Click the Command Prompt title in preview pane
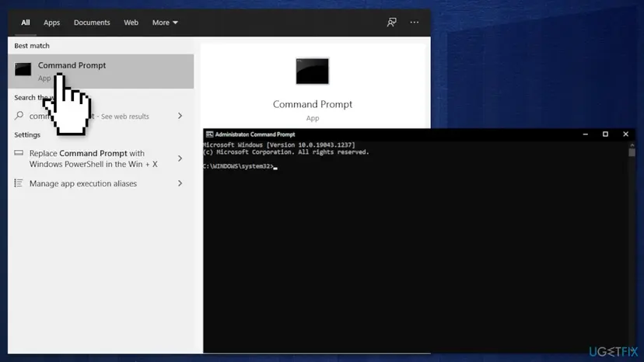 [x=313, y=104]
